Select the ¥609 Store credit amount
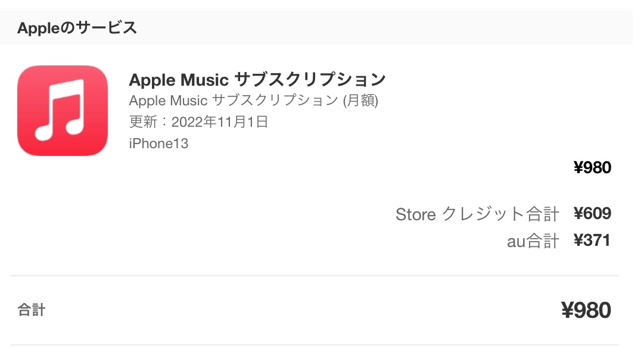The image size is (644, 347). 592,214
